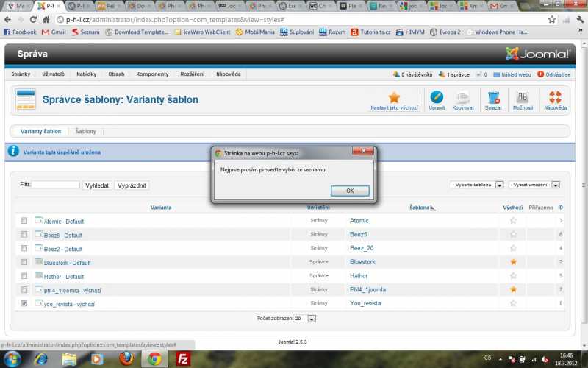
Task: Open the Hathor - Default variant link
Action: 64,276
